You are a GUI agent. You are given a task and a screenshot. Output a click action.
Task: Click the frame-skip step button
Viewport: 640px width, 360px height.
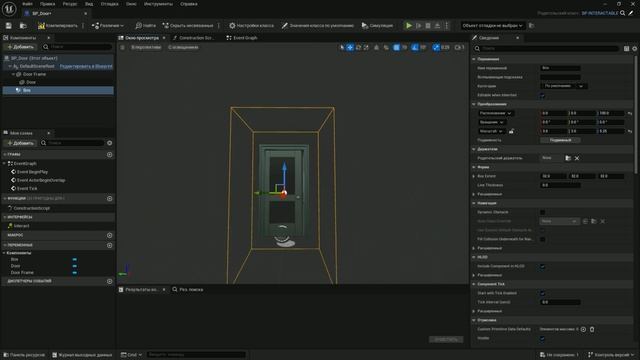(418, 25)
